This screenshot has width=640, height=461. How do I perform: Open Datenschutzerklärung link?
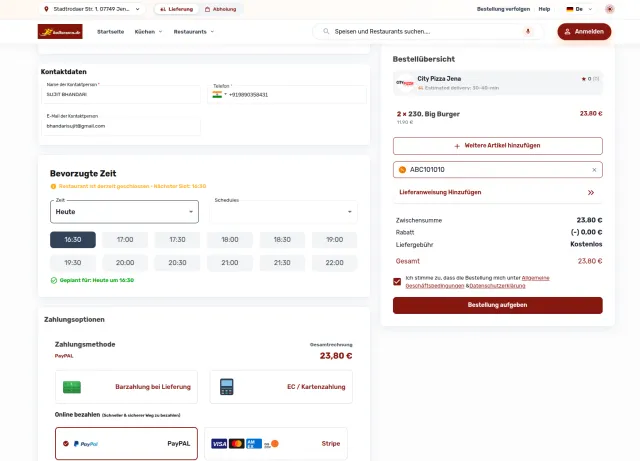[x=497, y=286]
